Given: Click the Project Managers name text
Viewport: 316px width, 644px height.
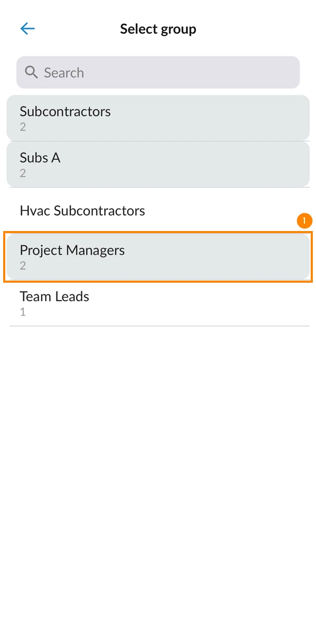Looking at the screenshot, I should pos(72,251).
